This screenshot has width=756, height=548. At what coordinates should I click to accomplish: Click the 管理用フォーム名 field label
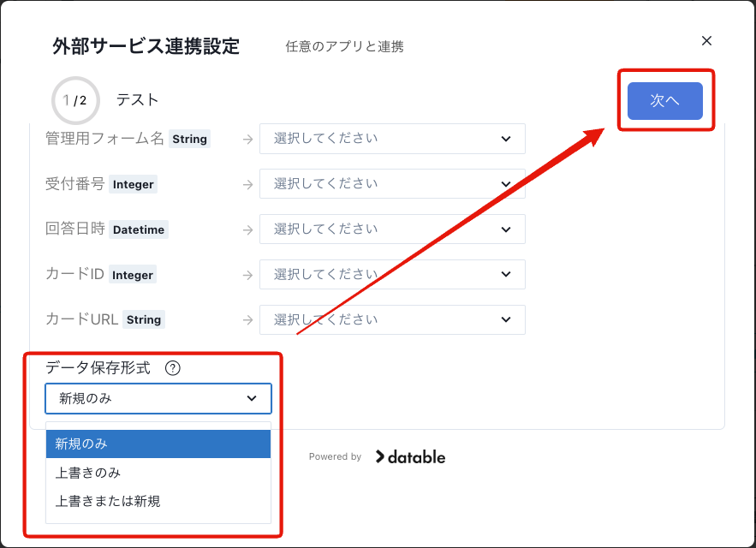pyautogui.click(x=104, y=139)
